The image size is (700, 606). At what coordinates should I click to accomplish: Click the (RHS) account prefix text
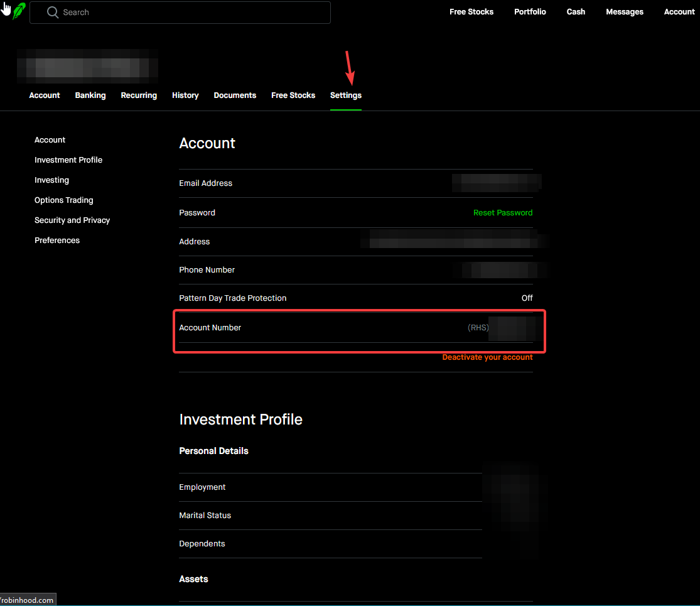tap(478, 327)
